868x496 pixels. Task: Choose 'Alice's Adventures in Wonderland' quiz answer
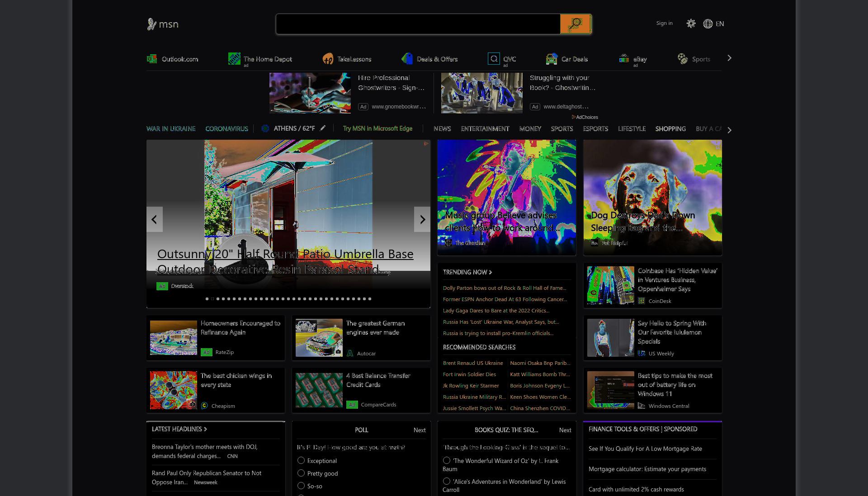click(447, 481)
